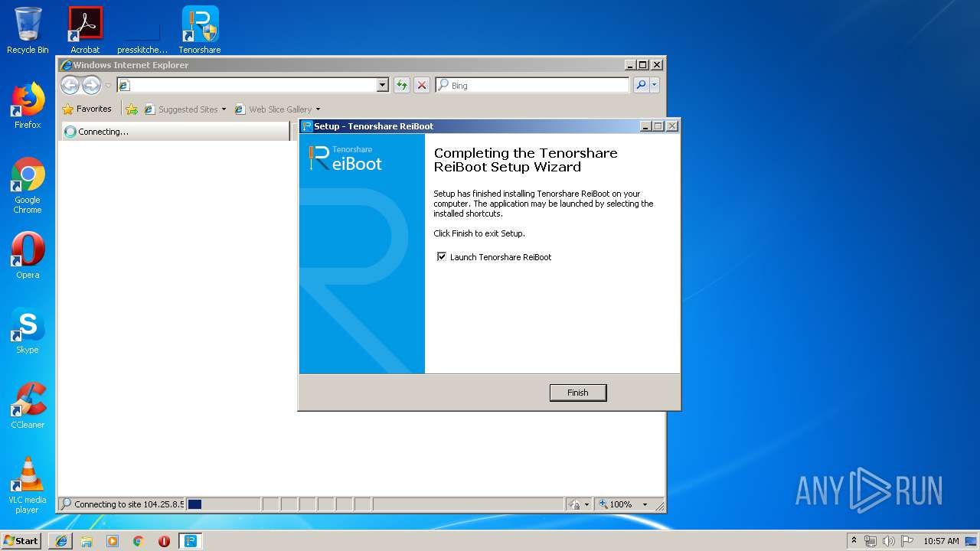Image resolution: width=980 pixels, height=551 pixels.
Task: Open Skype desktop shortcut
Action: 28,331
